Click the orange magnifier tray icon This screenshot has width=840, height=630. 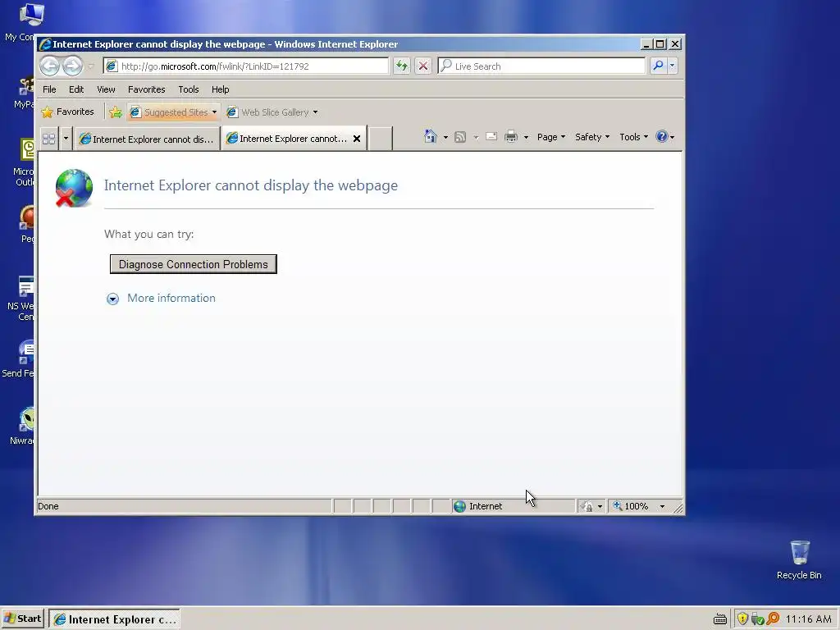[x=773, y=619]
